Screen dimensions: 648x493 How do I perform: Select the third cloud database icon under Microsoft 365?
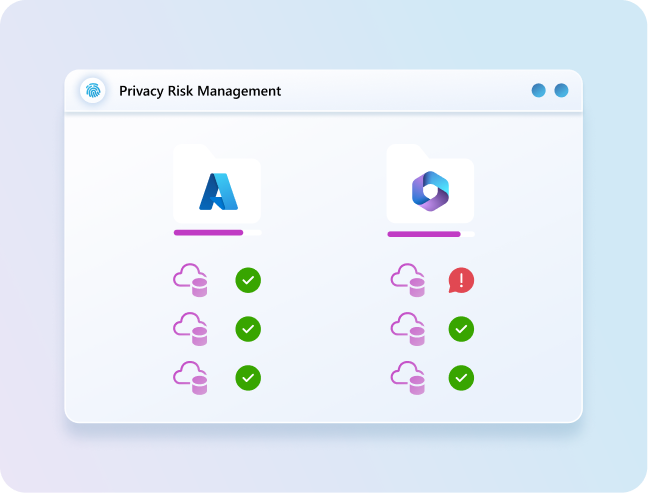pyautogui.click(x=408, y=378)
